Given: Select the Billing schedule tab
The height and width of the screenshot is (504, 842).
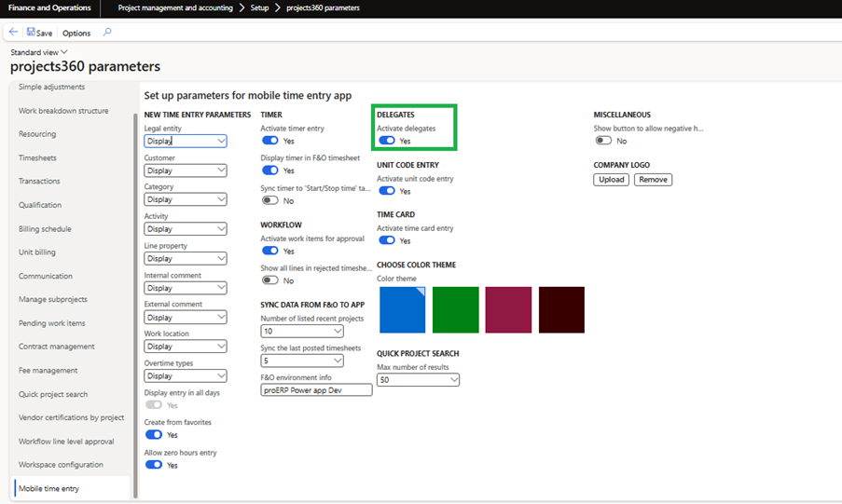Looking at the screenshot, I should pos(45,228).
